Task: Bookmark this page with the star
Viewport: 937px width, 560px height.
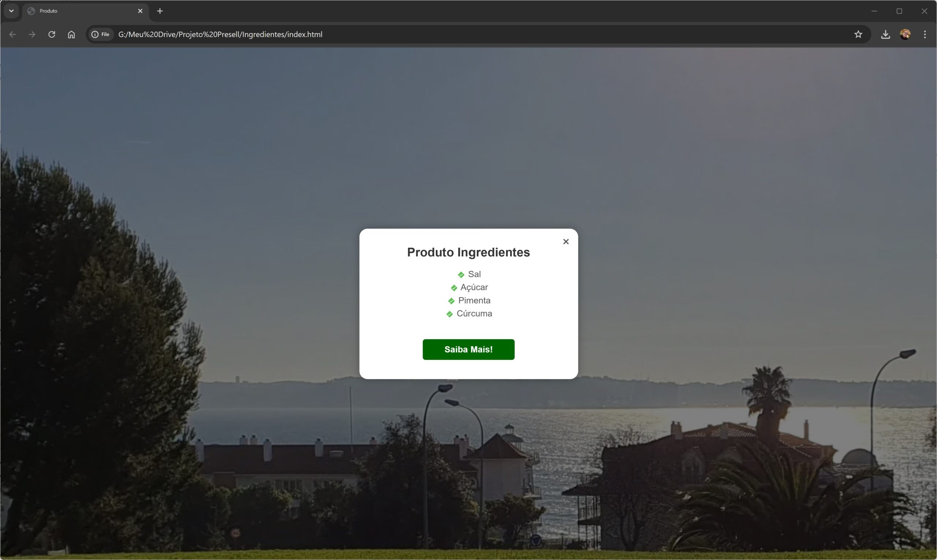Action: pos(858,34)
